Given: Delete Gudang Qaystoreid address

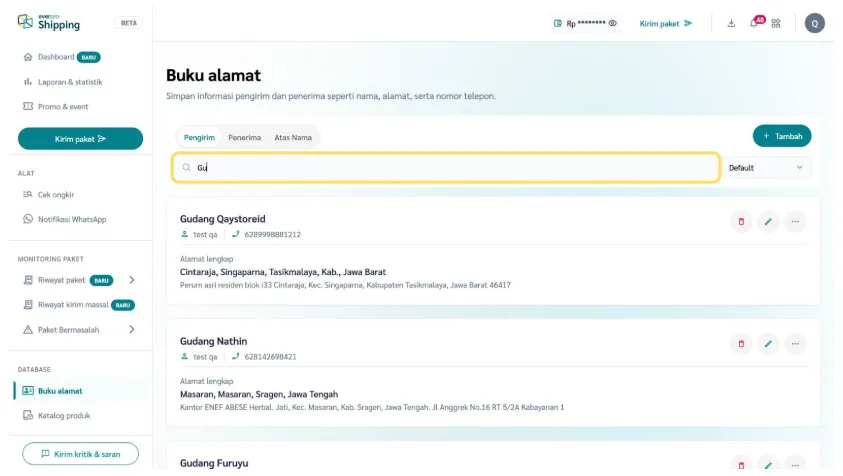Looking at the screenshot, I should [741, 221].
